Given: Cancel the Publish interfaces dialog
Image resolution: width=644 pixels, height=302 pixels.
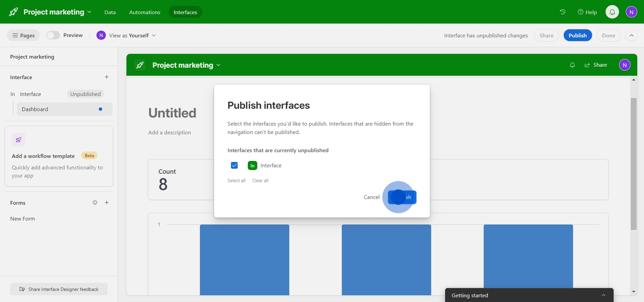Looking at the screenshot, I should [372, 197].
